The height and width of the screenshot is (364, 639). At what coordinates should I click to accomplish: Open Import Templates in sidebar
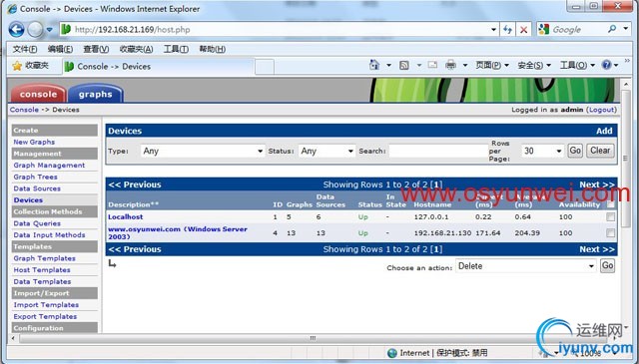point(46,305)
